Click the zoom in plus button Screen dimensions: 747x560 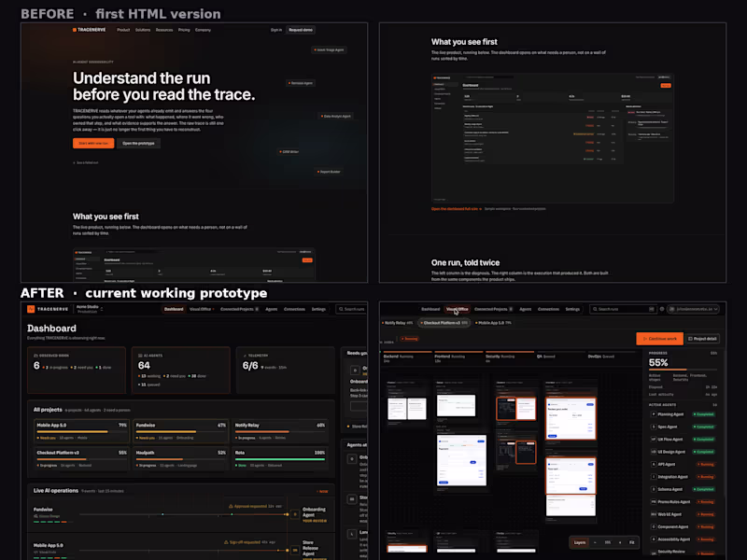pyautogui.click(x=620, y=542)
